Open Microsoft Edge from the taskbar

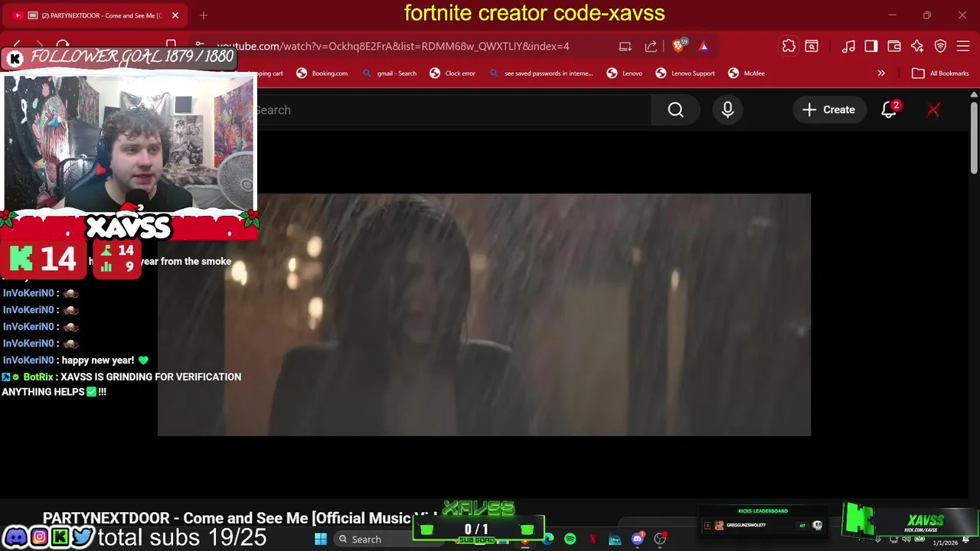(x=548, y=540)
